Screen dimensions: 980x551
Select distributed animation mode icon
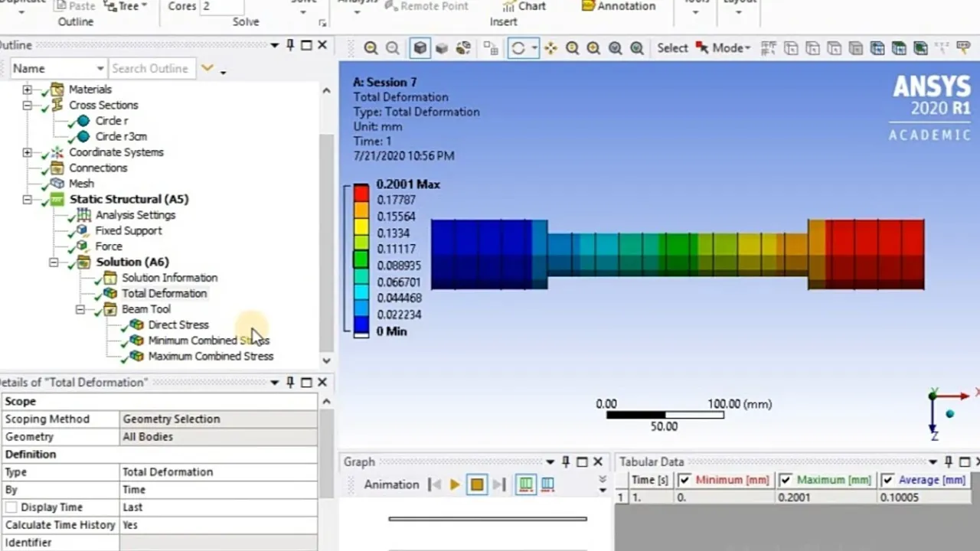coord(525,484)
